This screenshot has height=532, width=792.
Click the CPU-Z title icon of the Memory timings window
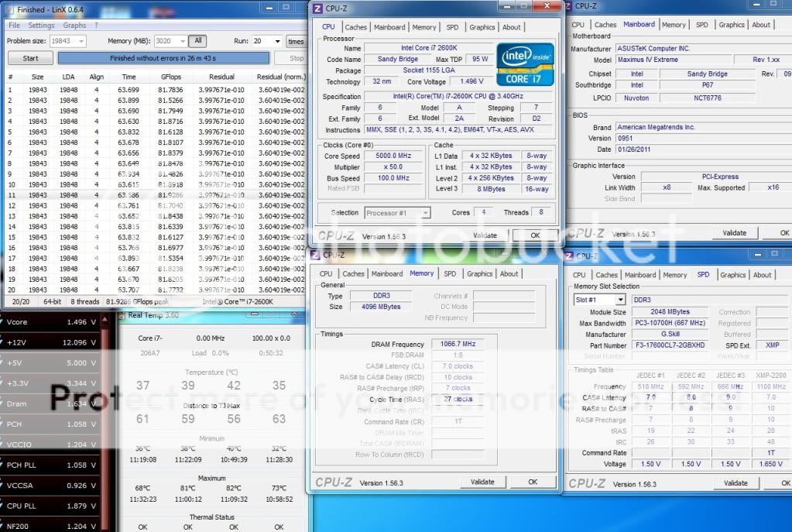coord(316,255)
